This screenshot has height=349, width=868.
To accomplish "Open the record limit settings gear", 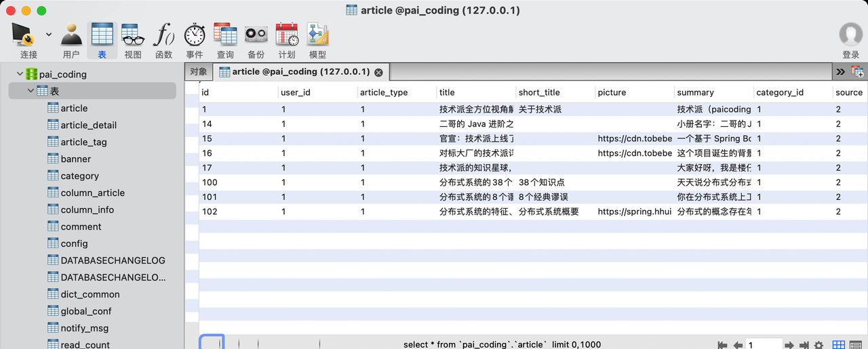I will [818, 345].
